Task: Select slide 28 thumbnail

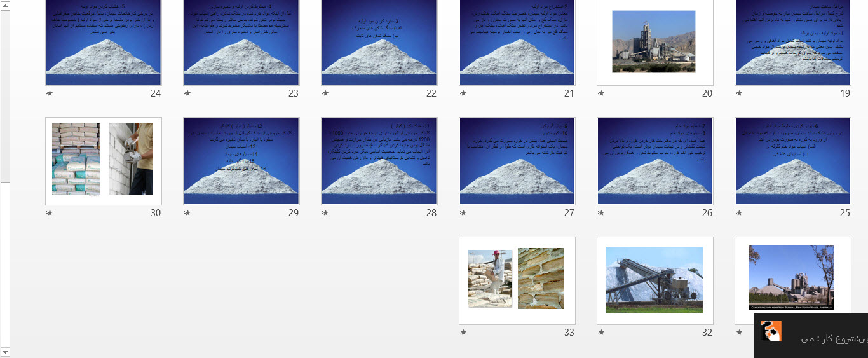Action: pos(379,161)
